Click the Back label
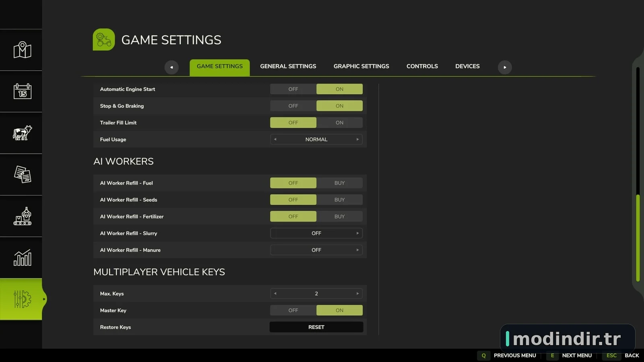Screen dimensions: 644x362 point(632,356)
